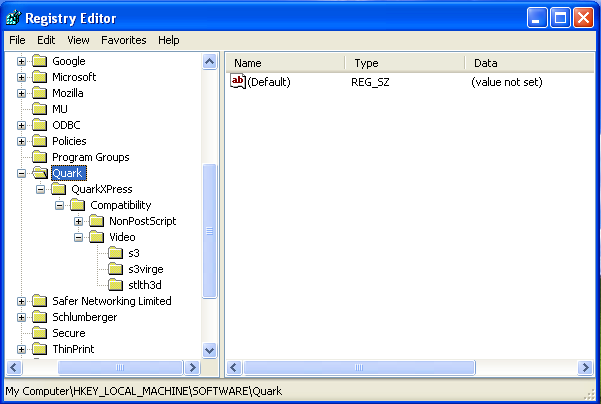The height and width of the screenshot is (404, 601).
Task: Click the stlth3d folder icon
Action: coord(115,285)
